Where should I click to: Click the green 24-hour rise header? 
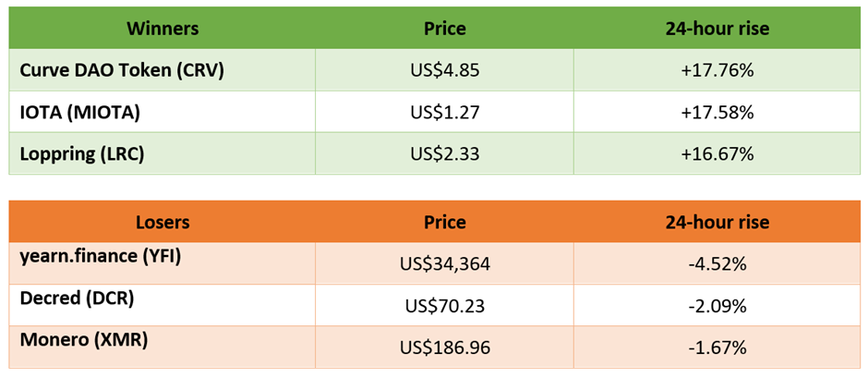(x=717, y=29)
